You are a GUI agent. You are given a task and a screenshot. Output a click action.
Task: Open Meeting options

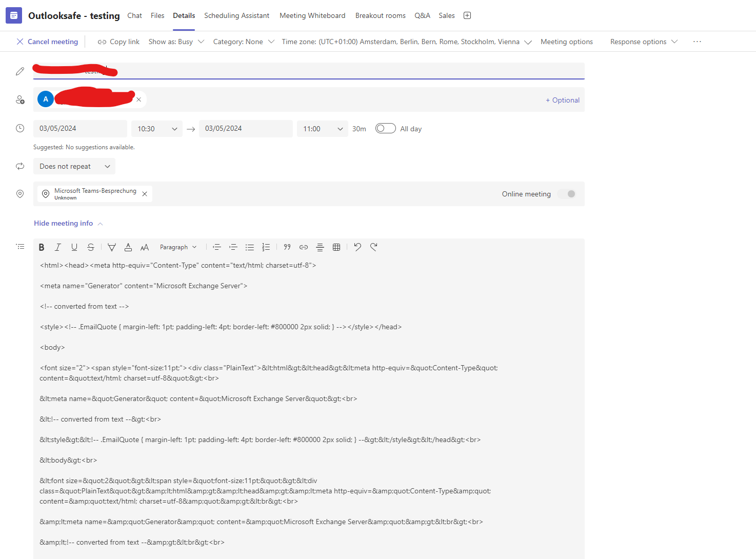[x=567, y=42]
